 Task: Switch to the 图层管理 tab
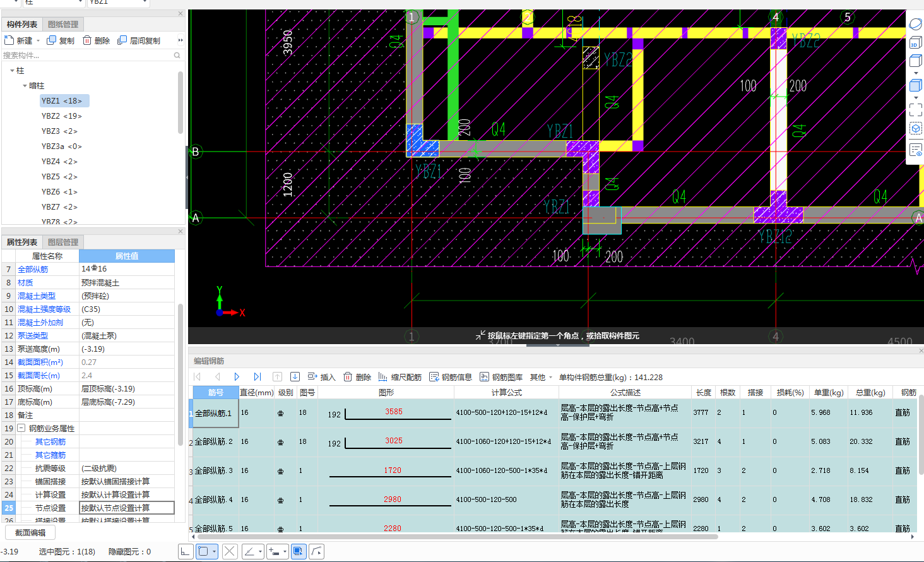(x=63, y=242)
